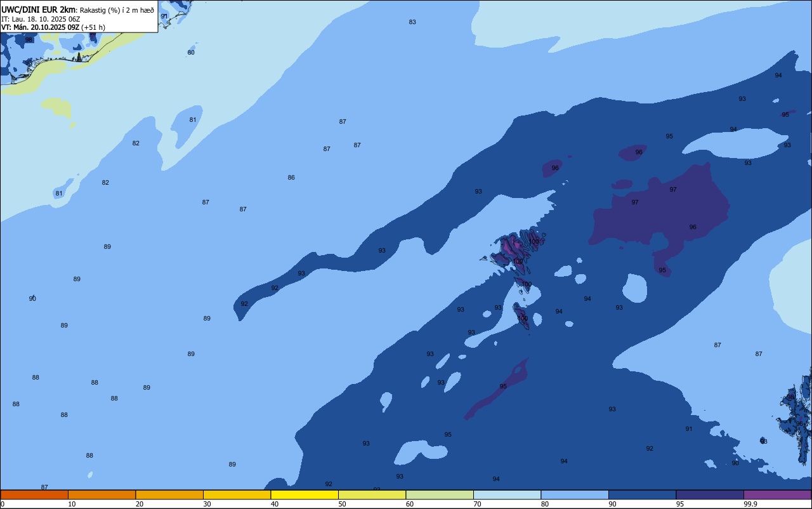This screenshot has width=812, height=509.
Task: Click the '(+51 h)' forecast offset text
Action: pyautogui.click(x=93, y=27)
